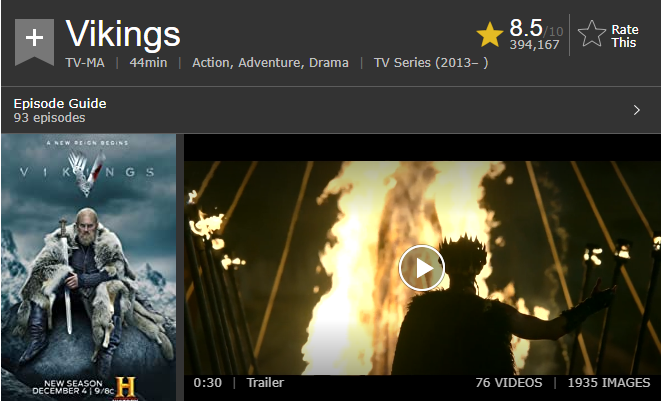This screenshot has height=401, width=661.
Task: Open the Adventure genre link
Action: coord(270,63)
